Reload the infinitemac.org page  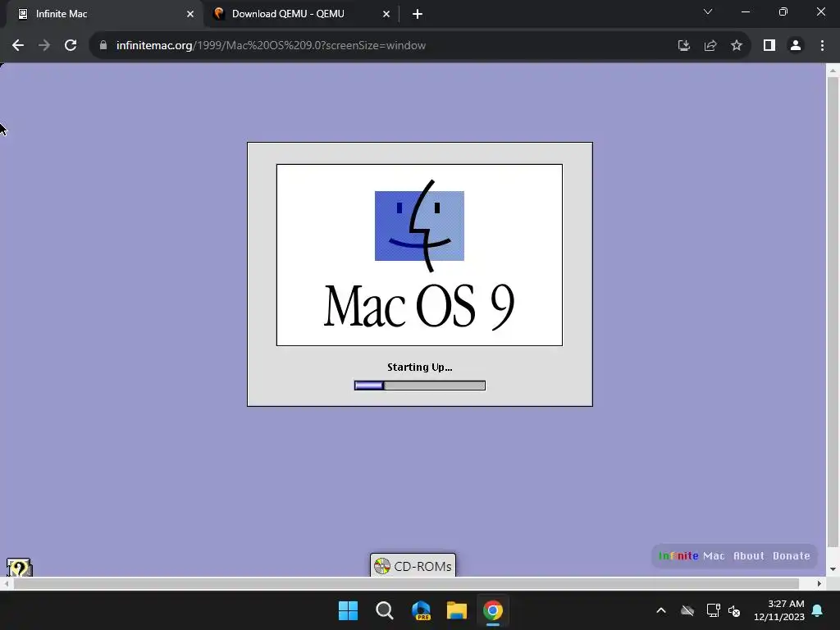[x=71, y=46]
